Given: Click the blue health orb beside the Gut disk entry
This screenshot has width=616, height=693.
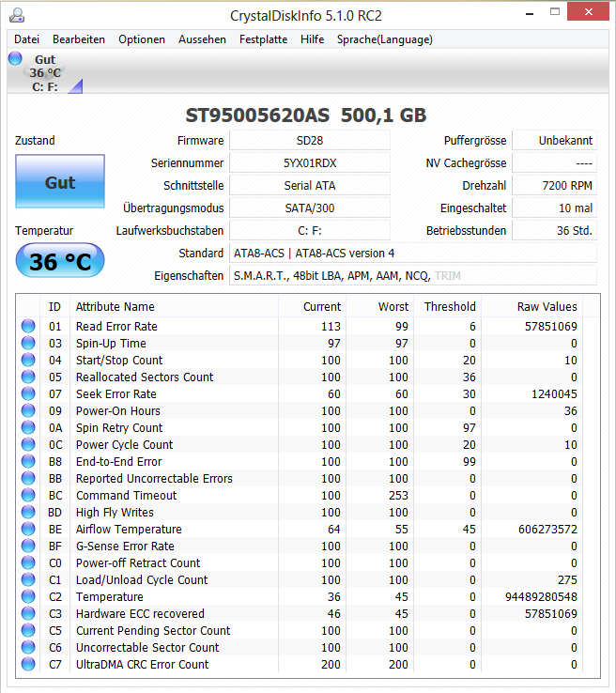Looking at the screenshot, I should click(15, 58).
